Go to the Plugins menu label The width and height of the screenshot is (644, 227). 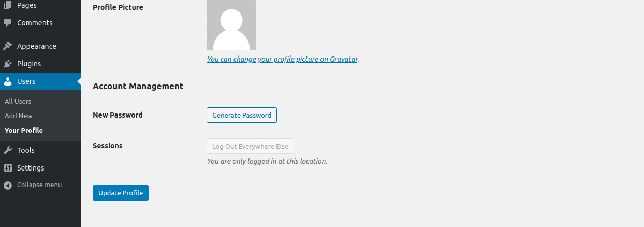click(x=29, y=64)
